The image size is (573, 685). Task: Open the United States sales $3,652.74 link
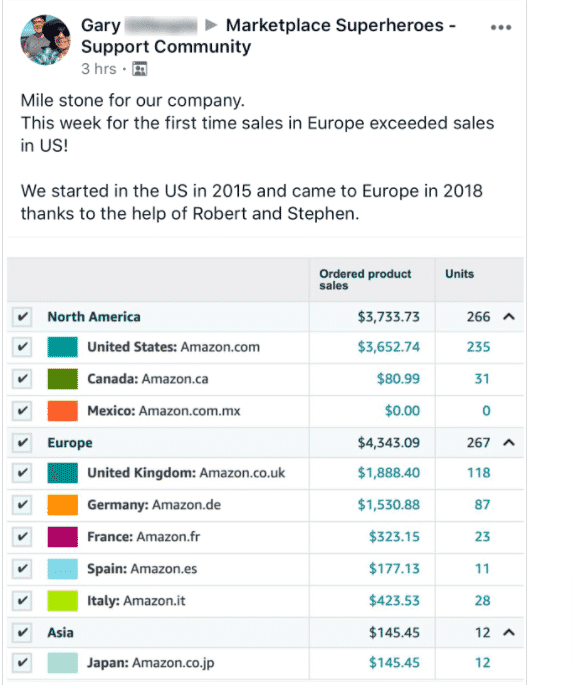(x=389, y=347)
